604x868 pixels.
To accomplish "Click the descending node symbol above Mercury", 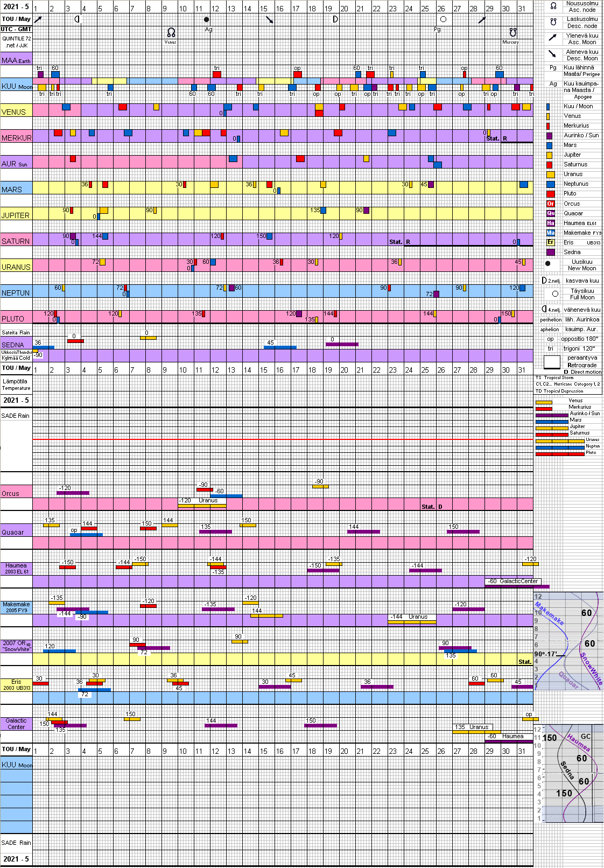I will [512, 32].
